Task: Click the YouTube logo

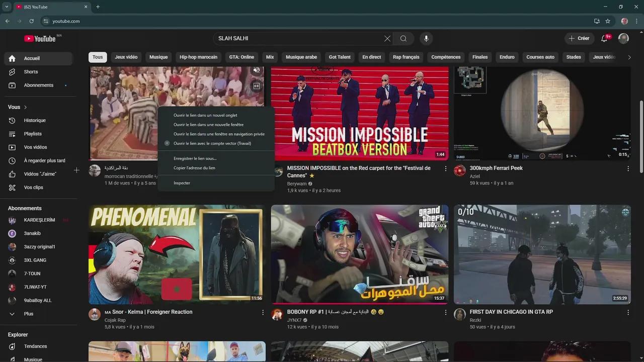Action: point(40,39)
